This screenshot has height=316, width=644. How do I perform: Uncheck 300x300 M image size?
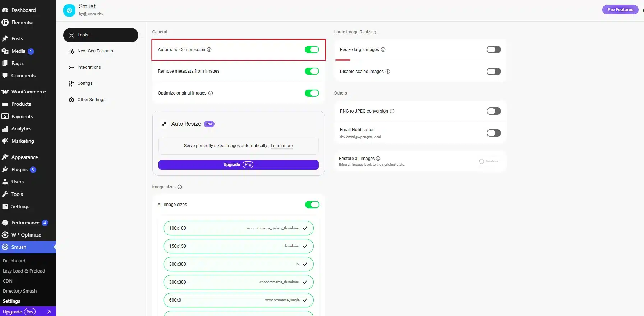238,264
